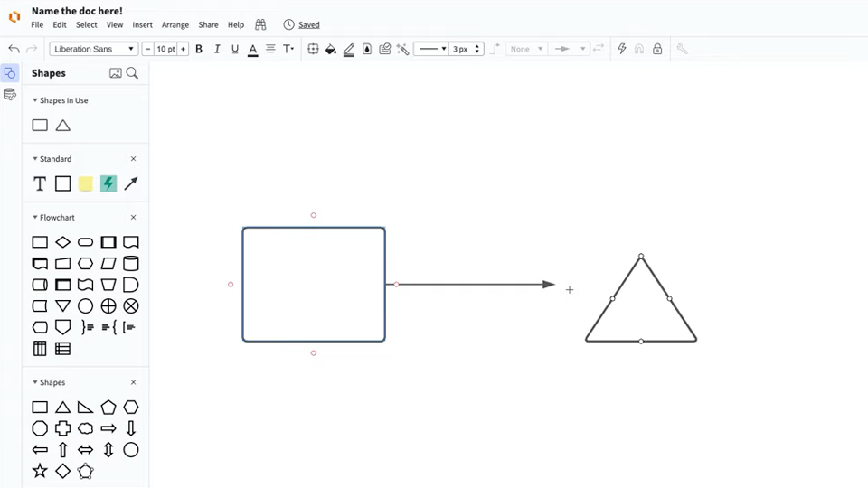Screen dimensions: 868x488
Task: Open the image search icon in Shapes panel
Action: (116, 73)
